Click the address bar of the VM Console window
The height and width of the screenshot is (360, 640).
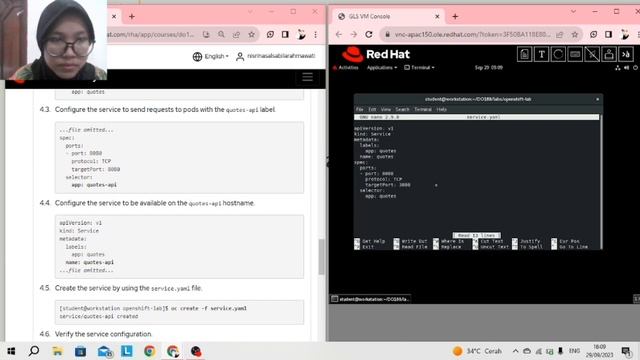tap(472, 35)
